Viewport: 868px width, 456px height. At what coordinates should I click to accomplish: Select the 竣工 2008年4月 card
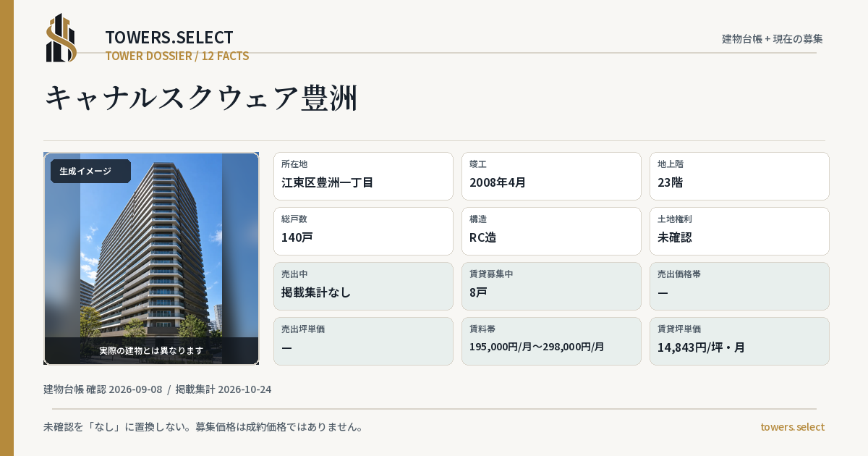pyautogui.click(x=551, y=176)
